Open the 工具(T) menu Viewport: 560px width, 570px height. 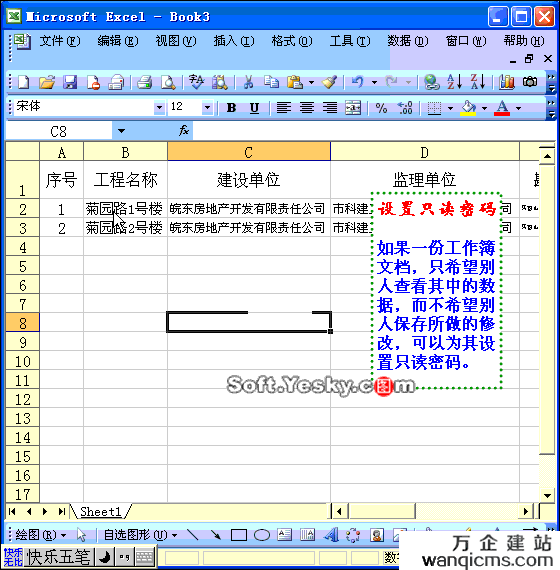tap(350, 41)
